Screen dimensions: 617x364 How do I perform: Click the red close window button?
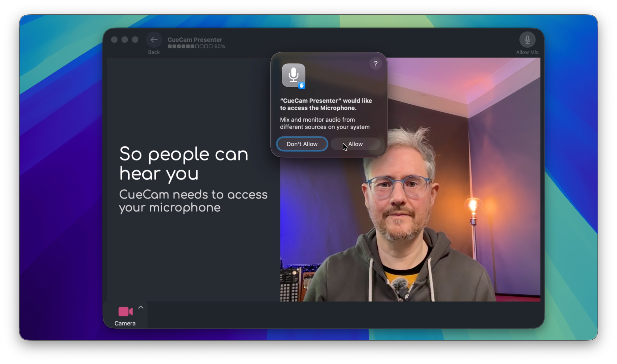click(x=114, y=40)
